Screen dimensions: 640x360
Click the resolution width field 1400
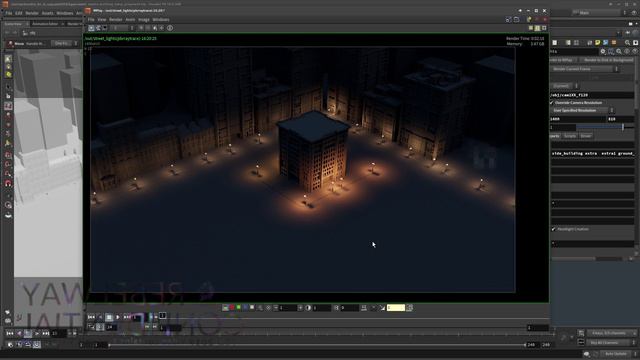coord(578,119)
